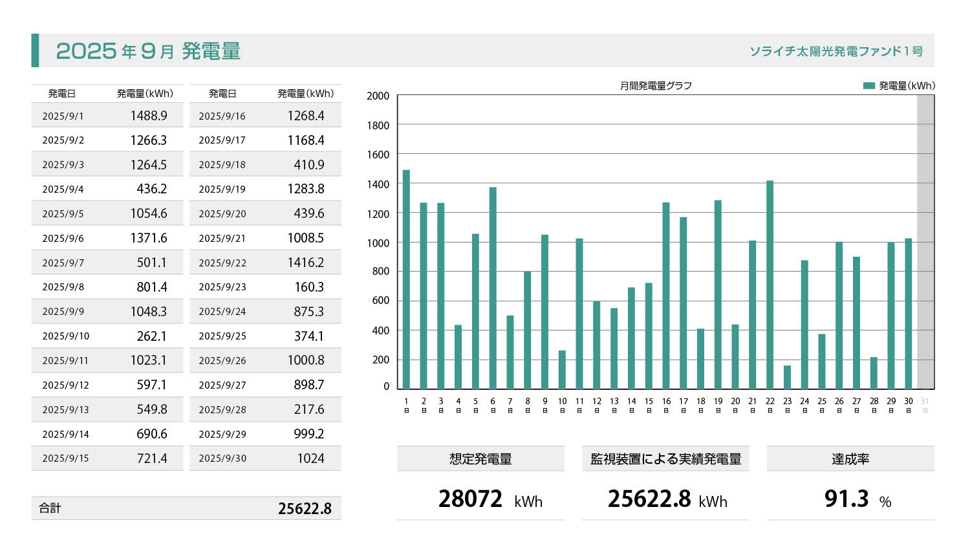
Task: Click the 2025年9月 発電量 page heading
Action: (x=148, y=51)
